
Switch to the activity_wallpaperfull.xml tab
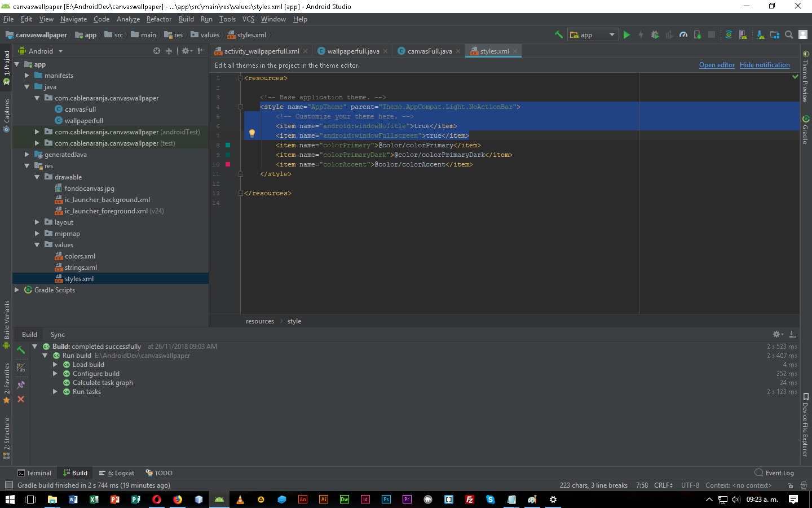pos(262,51)
